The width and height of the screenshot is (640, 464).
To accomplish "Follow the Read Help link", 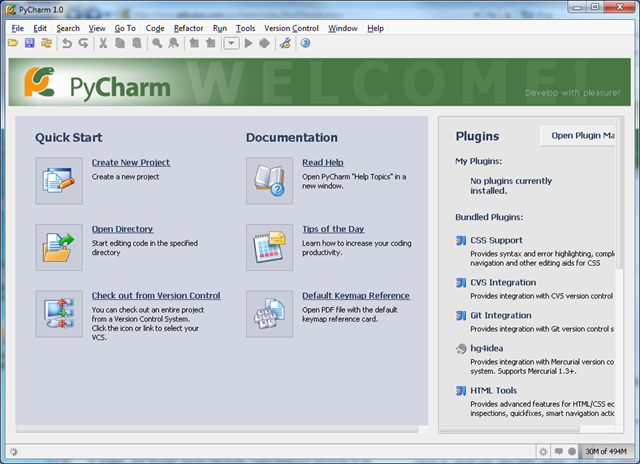I will pyautogui.click(x=323, y=162).
